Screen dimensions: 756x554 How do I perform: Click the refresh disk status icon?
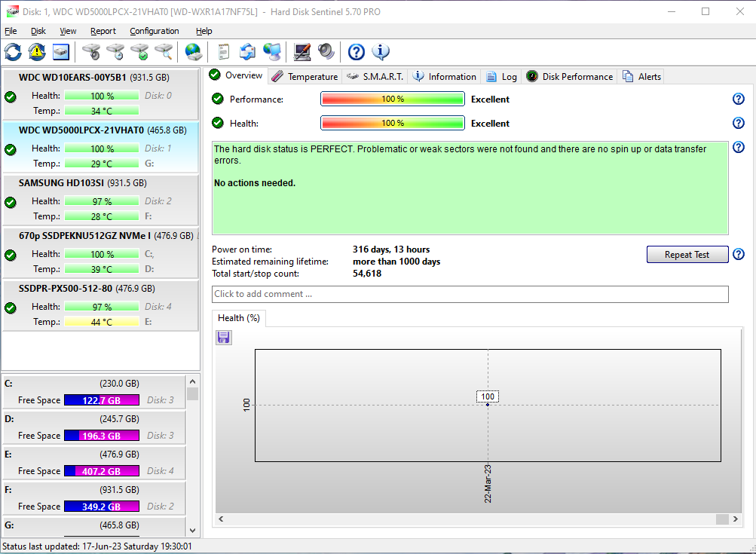[13, 51]
